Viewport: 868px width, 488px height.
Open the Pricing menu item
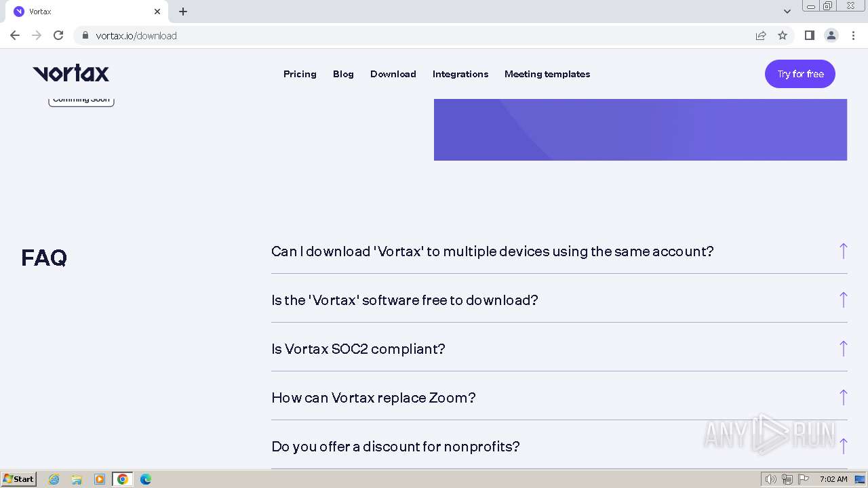tap(300, 74)
